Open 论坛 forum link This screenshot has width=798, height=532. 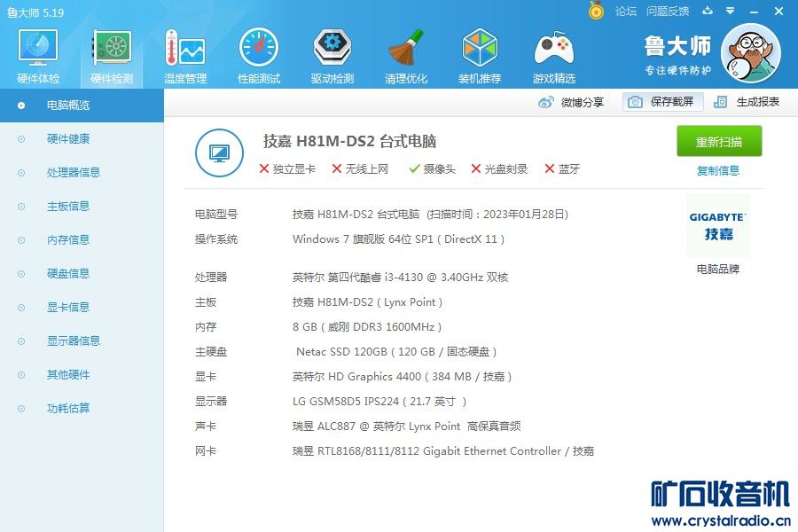(x=625, y=12)
